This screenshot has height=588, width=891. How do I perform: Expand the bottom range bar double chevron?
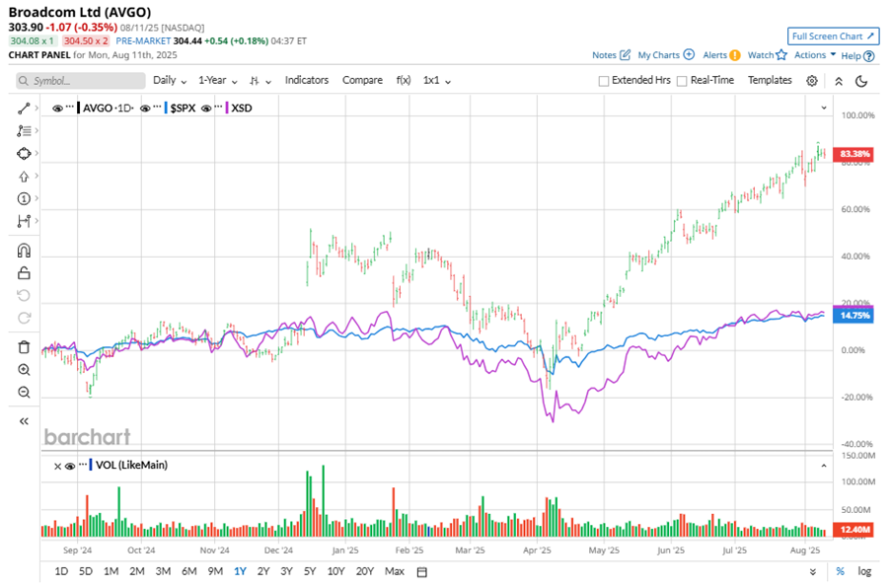813,571
